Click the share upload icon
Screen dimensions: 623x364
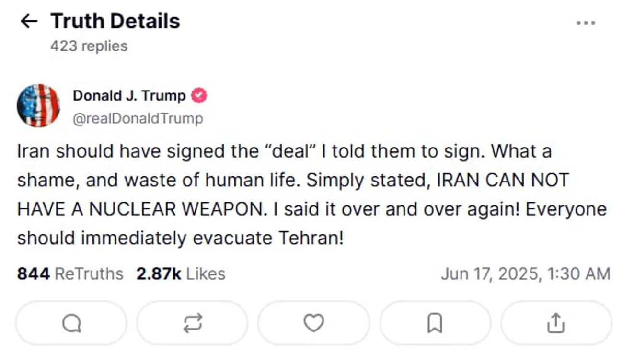click(x=556, y=323)
